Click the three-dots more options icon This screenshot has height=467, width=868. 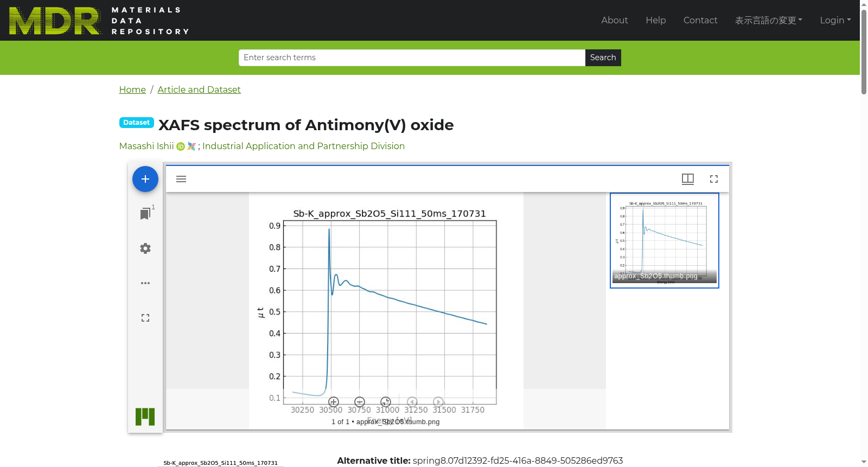pos(145,283)
